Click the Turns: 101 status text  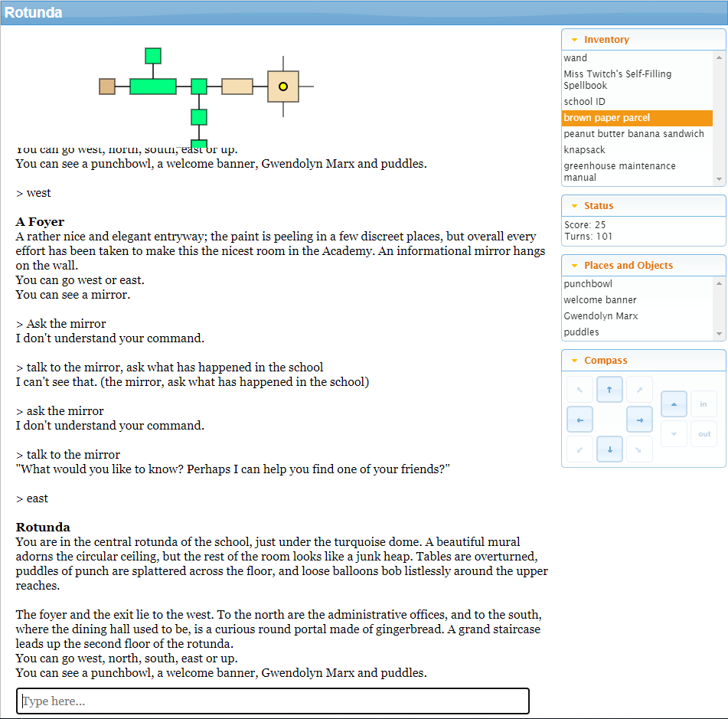[588, 237]
